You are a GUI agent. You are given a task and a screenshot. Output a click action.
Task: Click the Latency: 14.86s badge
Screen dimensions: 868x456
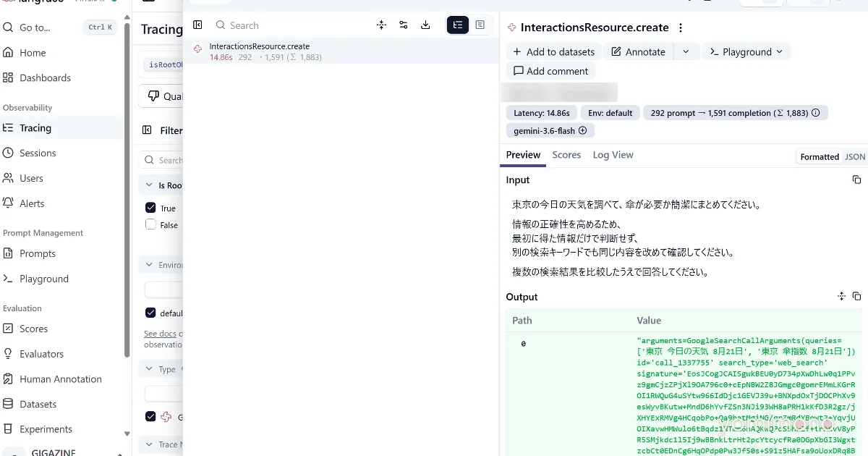[x=541, y=113]
